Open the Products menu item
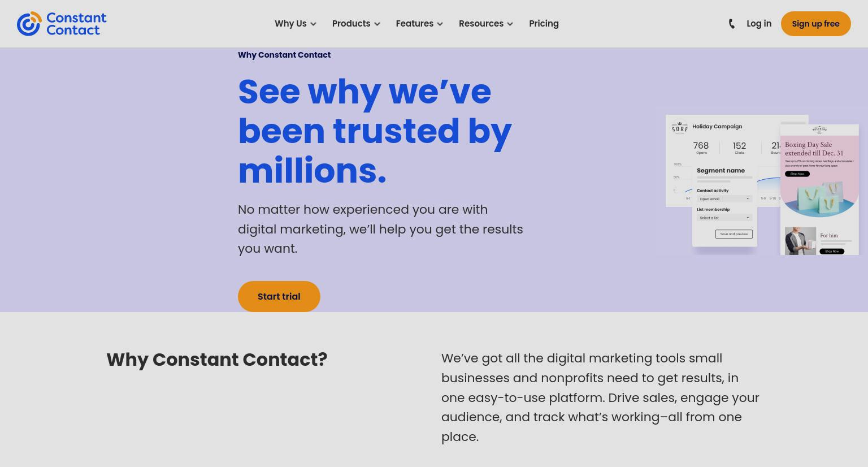The width and height of the screenshot is (868, 467). [351, 24]
